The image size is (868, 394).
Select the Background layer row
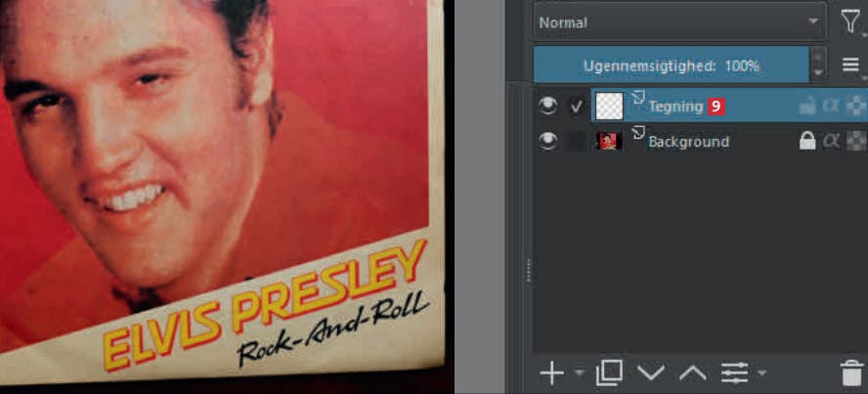(702, 141)
